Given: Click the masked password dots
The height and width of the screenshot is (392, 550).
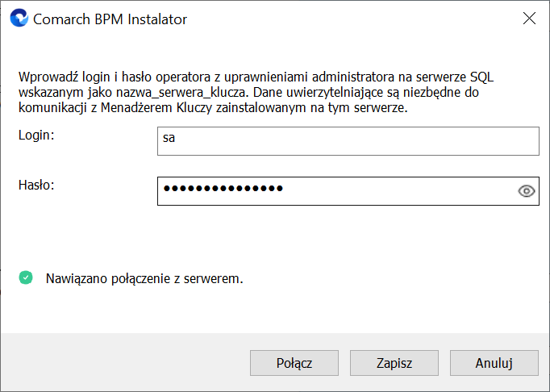Looking at the screenshot, I should click(223, 189).
